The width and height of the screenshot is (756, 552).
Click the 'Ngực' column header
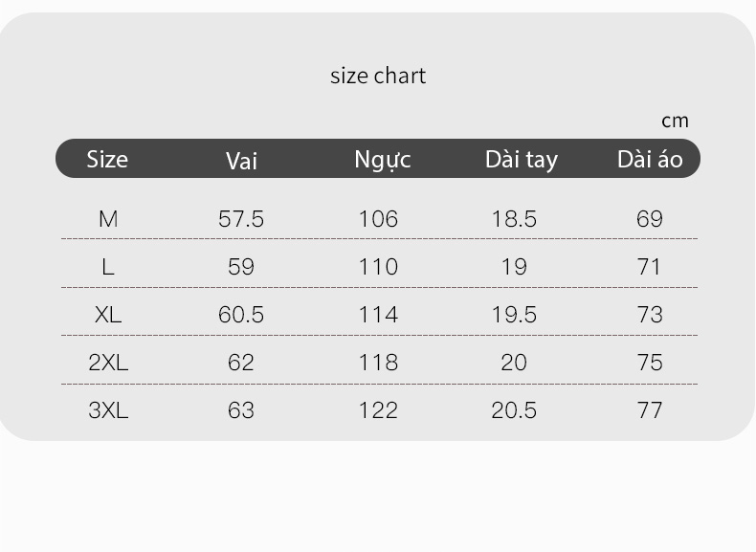pos(383,160)
